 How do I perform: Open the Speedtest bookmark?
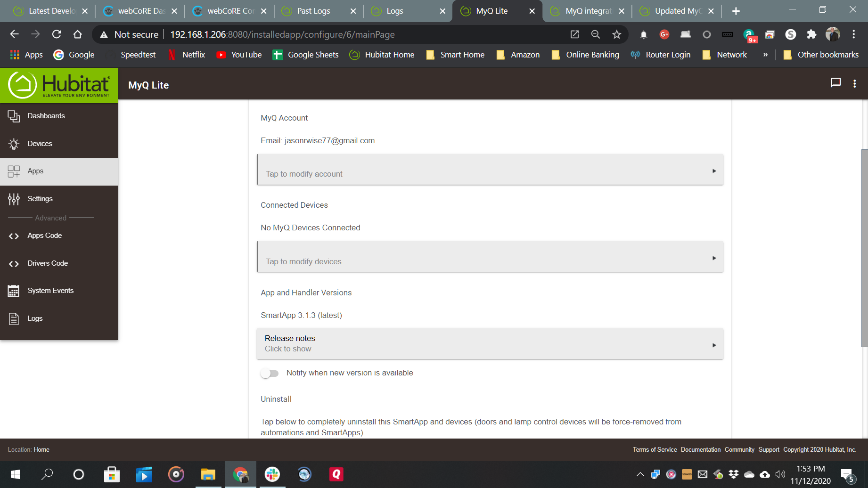(131, 55)
